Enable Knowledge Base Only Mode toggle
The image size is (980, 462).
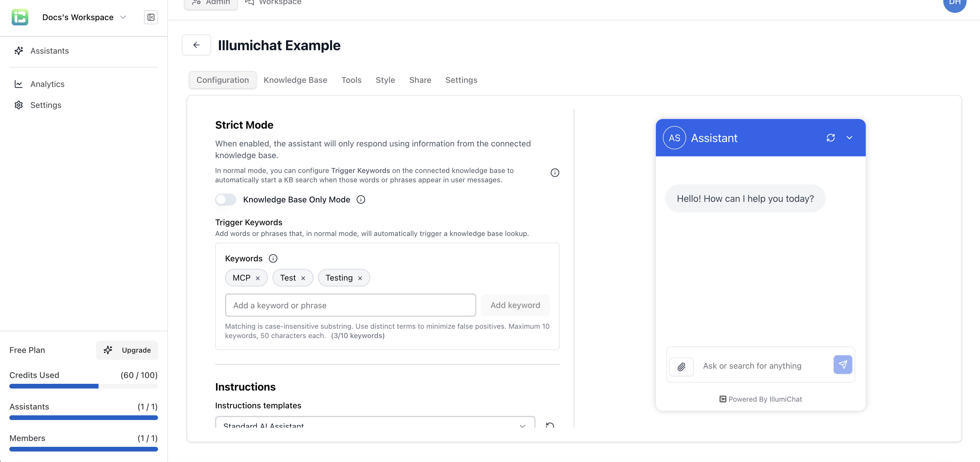226,199
